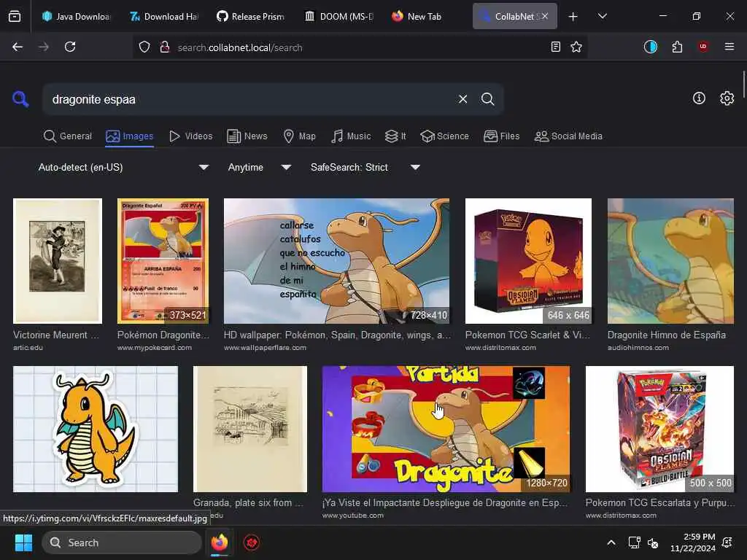Switch to Release Prism GitHub tab
Screen dimensions: 747x560
click(251, 16)
